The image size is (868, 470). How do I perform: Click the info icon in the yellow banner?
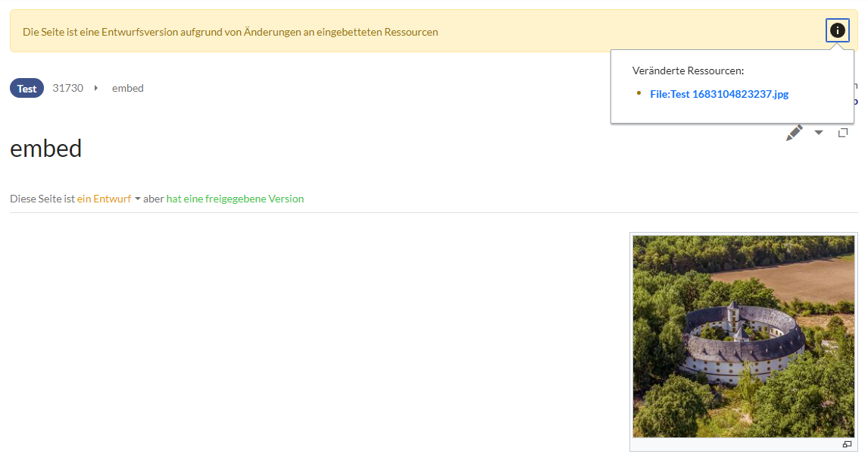click(837, 30)
